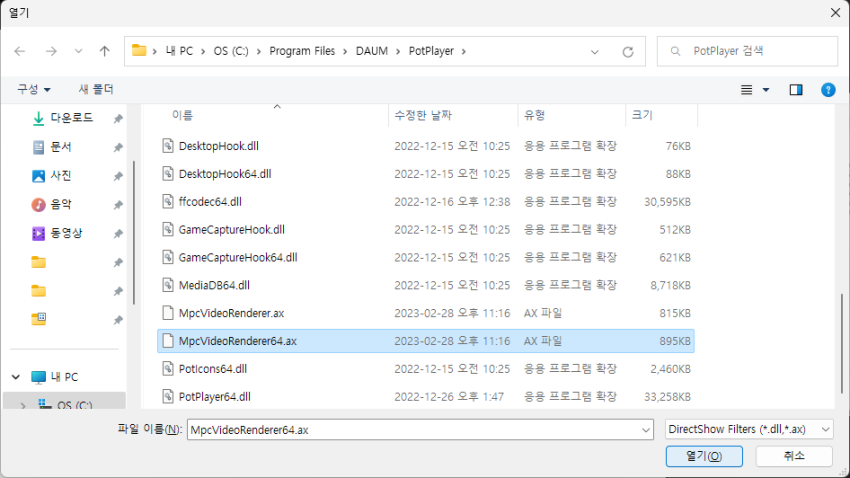Screen dimensions: 850x478
Task: Select MediaDB64.dll file
Action: click(x=214, y=285)
